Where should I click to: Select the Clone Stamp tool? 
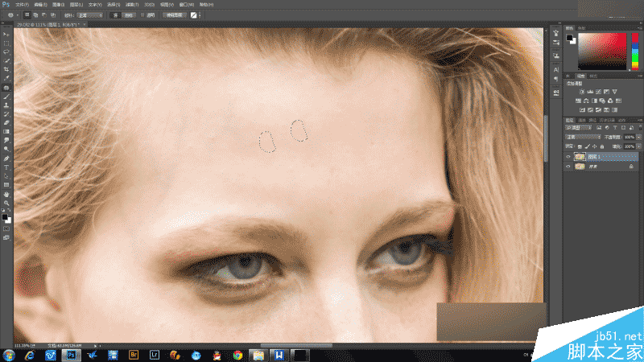coord(6,105)
